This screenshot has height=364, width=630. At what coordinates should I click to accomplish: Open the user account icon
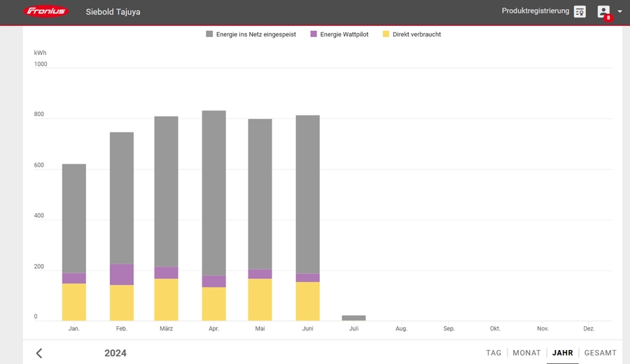pos(603,11)
